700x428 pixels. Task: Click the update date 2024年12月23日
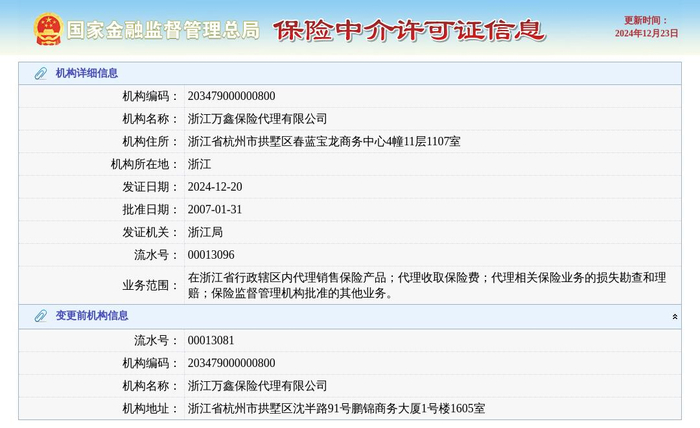point(646,33)
